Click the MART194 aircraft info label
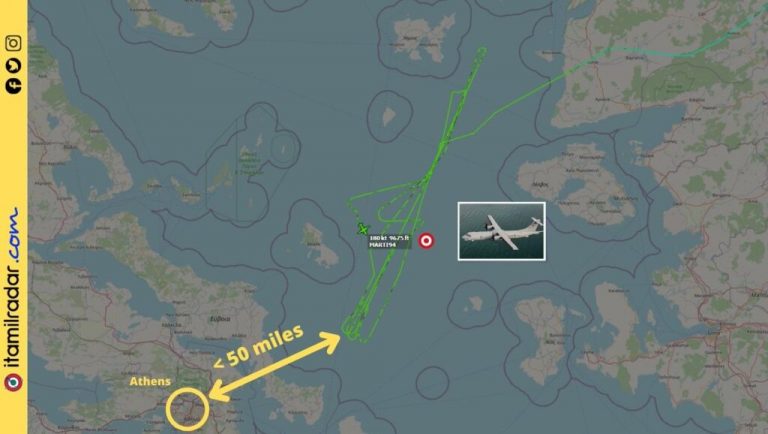The image size is (768, 434). [389, 241]
